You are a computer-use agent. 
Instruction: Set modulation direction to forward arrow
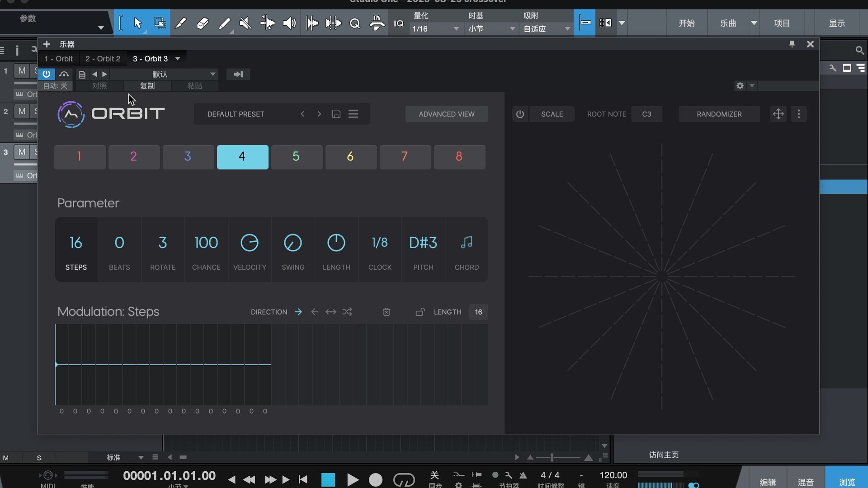(x=298, y=312)
